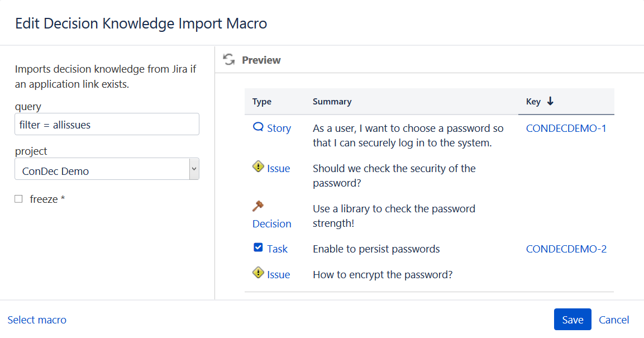Click the Preview refresh icon
The width and height of the screenshot is (644, 338).
[228, 60]
